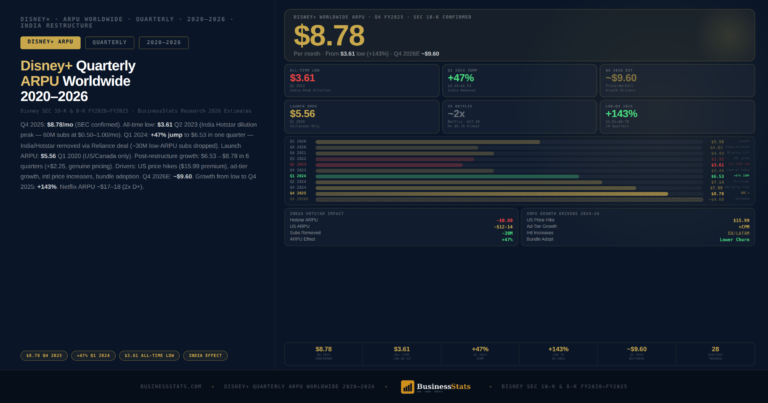This screenshot has height=403, width=768.
Task: Click the ALL-TIME LOW $3.61 card
Action: coord(362,81)
